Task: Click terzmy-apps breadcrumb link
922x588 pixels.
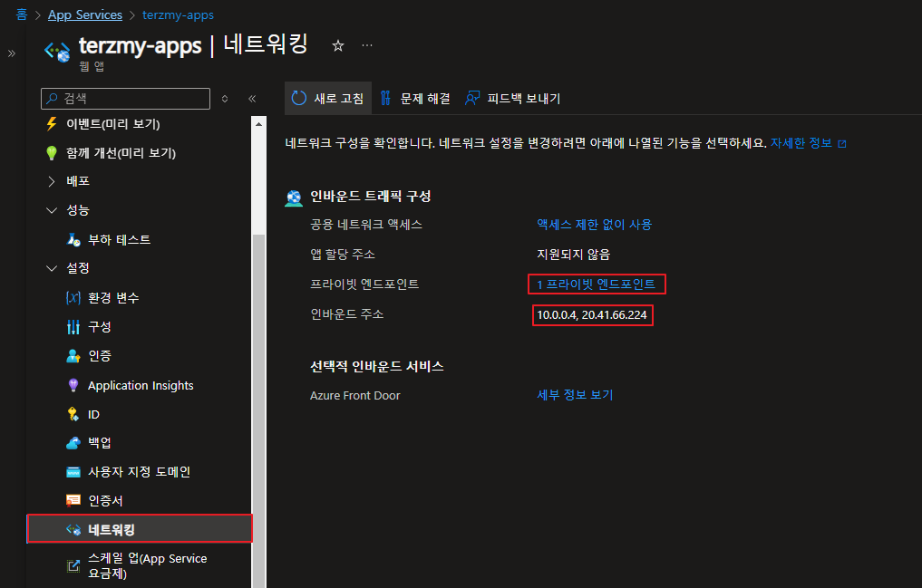Action: (x=179, y=14)
